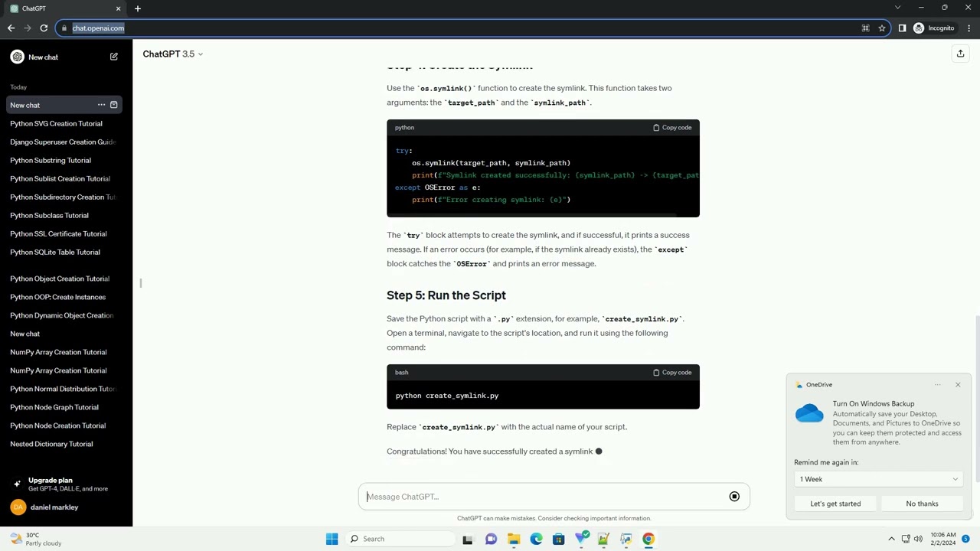Open the daniel markley account menu
The height and width of the screenshot is (551, 980).
pyautogui.click(x=53, y=507)
